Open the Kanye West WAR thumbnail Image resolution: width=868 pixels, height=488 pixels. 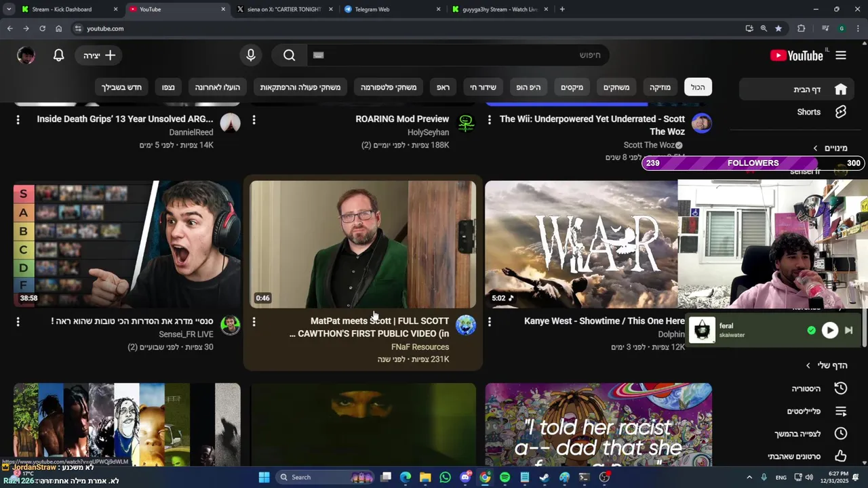581,245
